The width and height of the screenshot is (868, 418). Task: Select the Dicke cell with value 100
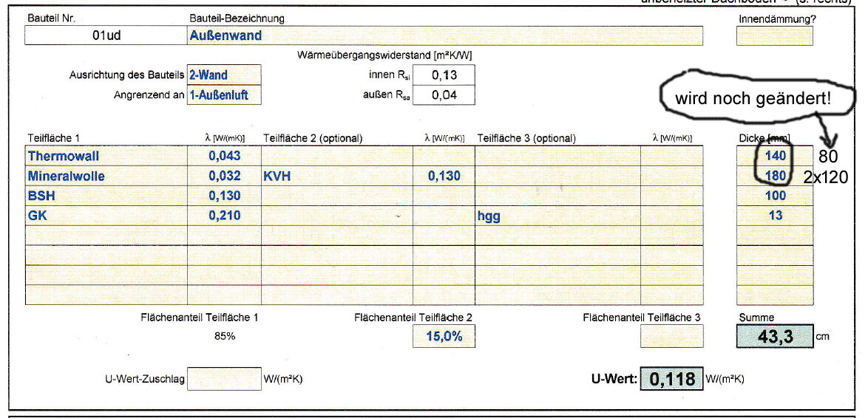pyautogui.click(x=774, y=196)
